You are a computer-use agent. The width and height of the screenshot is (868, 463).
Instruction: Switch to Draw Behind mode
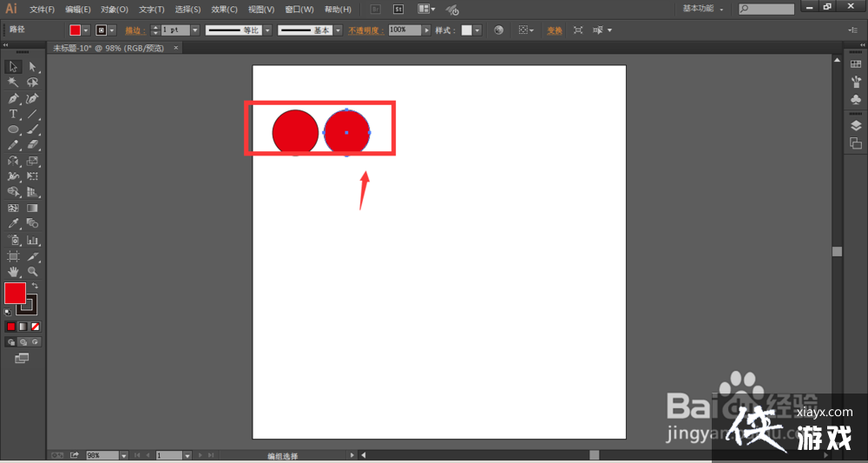coord(23,342)
